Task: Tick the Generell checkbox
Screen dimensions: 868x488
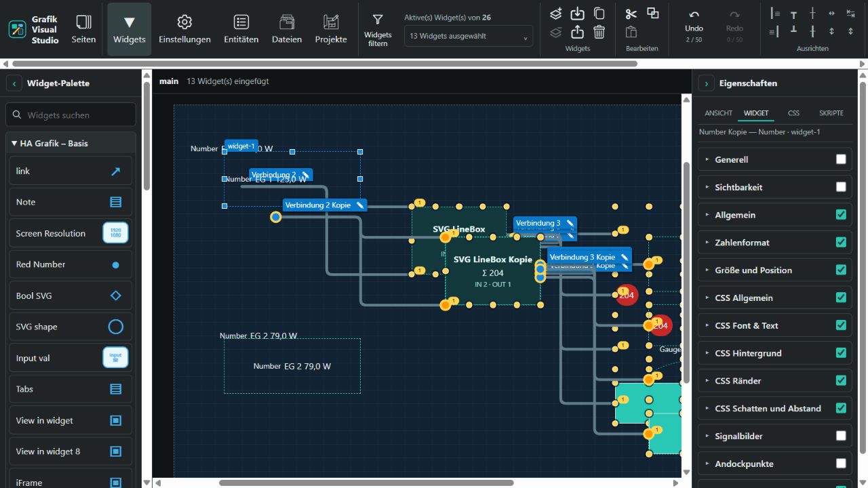Action: (x=841, y=159)
